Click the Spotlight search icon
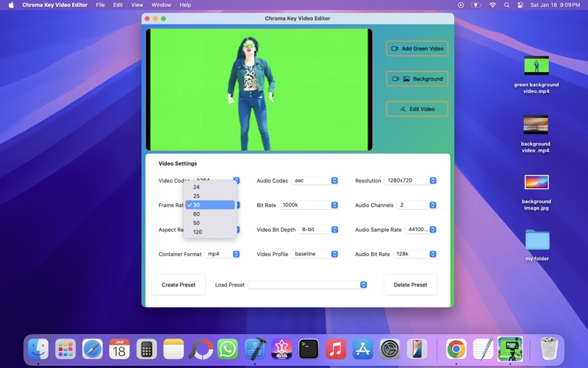Screen dimensions: 588x368 pos(506,5)
